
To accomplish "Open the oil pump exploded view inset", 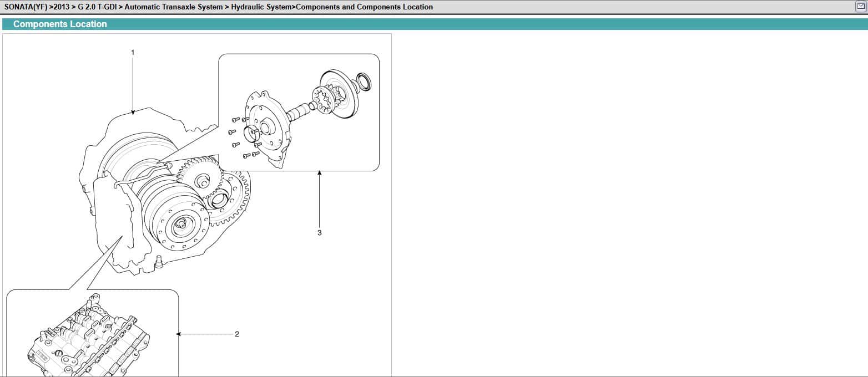I will 299,112.
